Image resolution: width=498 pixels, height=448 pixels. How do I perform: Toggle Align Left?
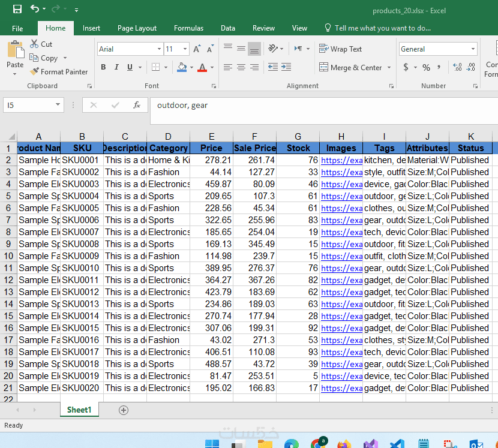coord(228,67)
